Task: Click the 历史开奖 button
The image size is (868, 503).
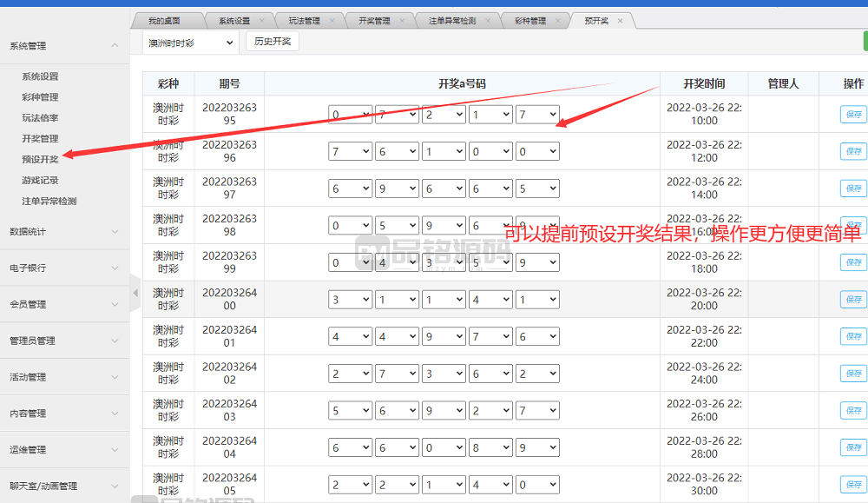Action: click(x=273, y=42)
